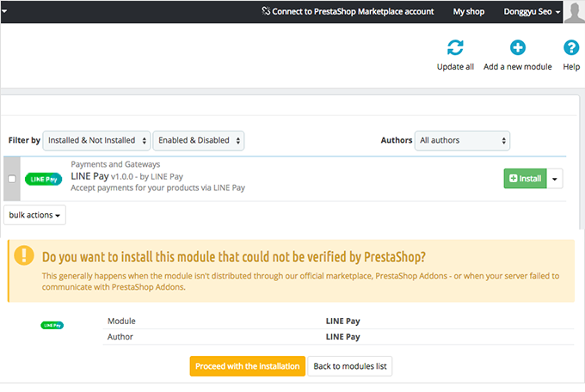Click the Add a new module plus icon

coord(518,47)
